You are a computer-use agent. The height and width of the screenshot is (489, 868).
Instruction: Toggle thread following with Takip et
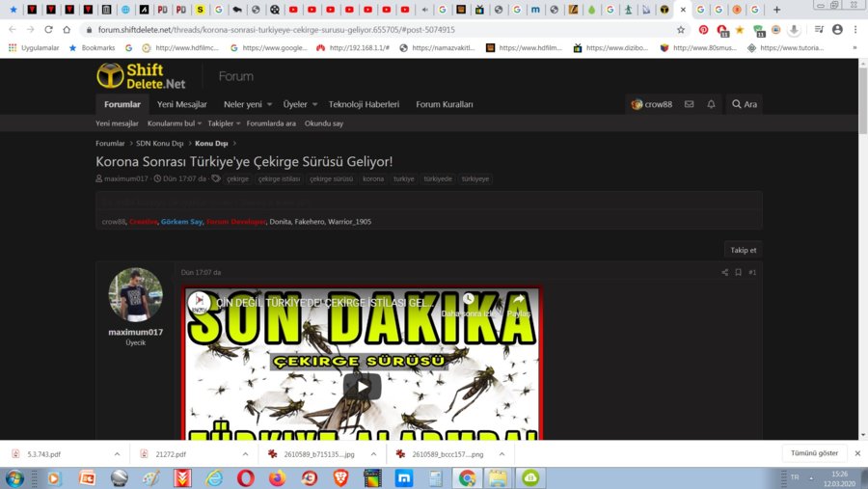point(743,250)
